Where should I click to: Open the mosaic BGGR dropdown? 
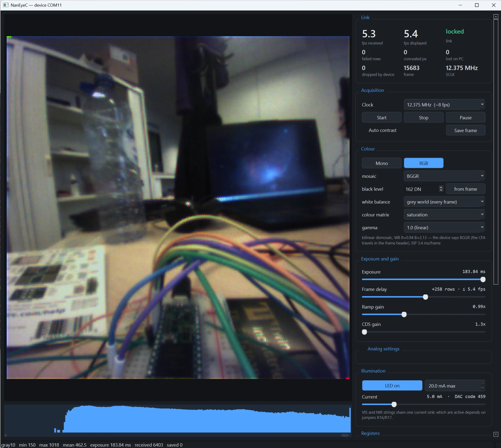pos(444,176)
